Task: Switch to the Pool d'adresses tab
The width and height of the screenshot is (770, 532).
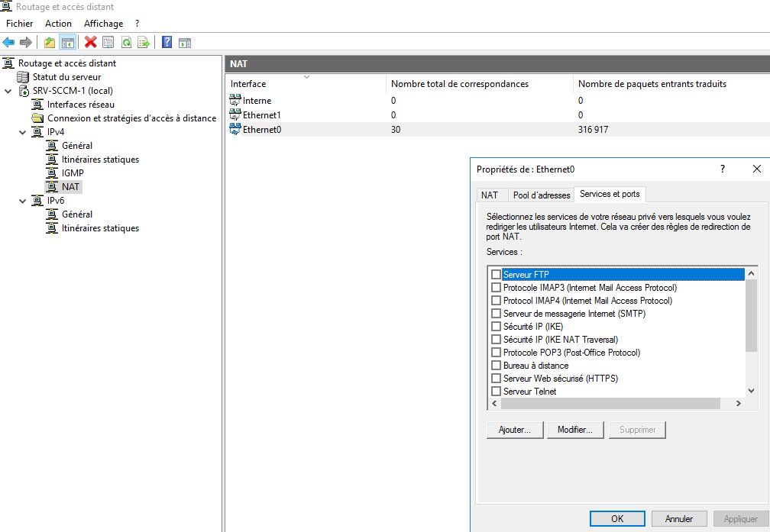Action: (542, 195)
